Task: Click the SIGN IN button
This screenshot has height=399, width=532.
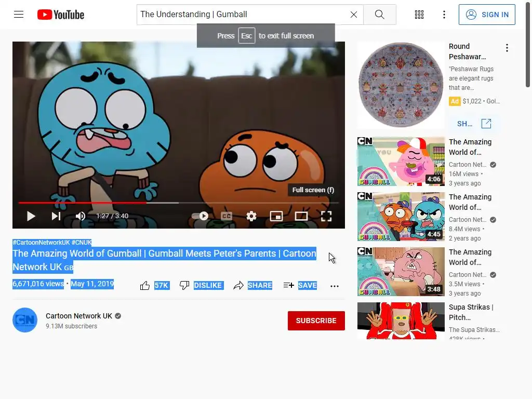Action: pos(486,15)
